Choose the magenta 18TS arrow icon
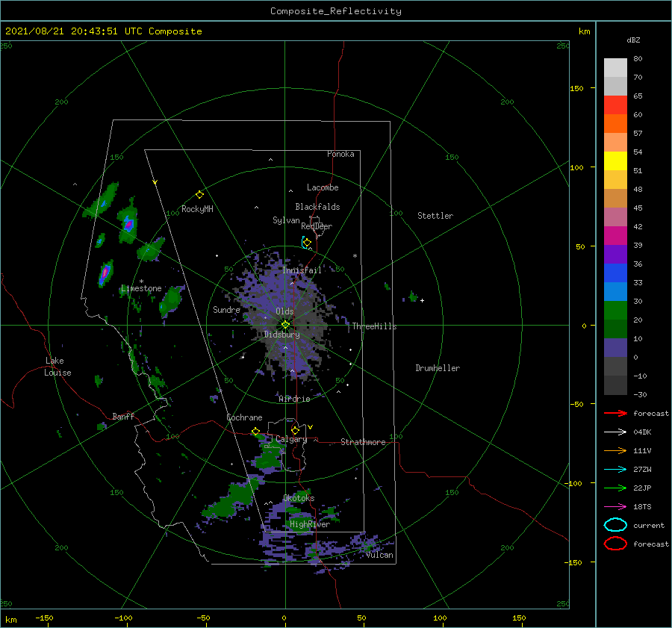Viewport: 672px width, 628px height. pyautogui.click(x=615, y=507)
